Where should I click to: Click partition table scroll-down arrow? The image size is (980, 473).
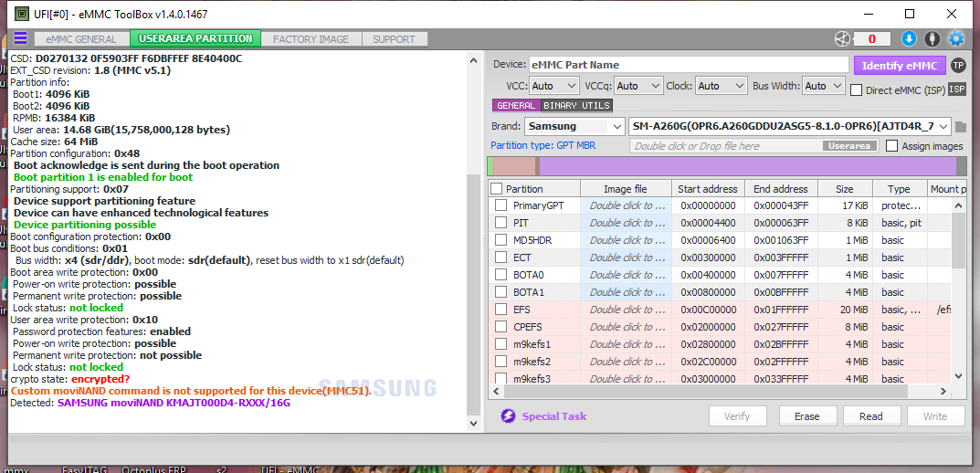coord(959,375)
